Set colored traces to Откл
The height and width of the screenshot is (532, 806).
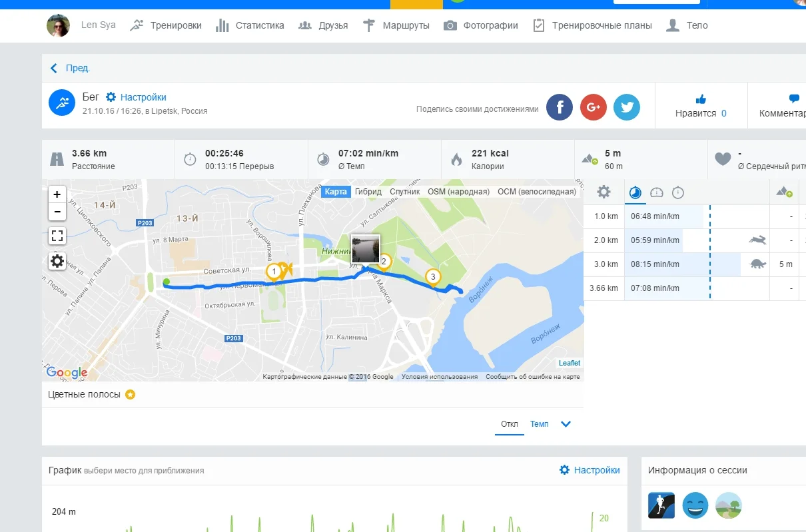pos(510,424)
